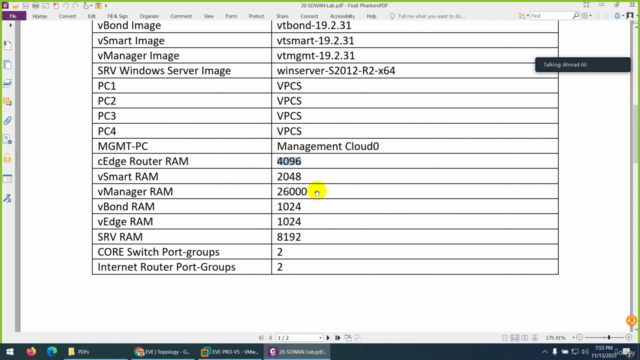Open the customize quick access toolbar dropdown
This screenshot has height=360, width=640.
coord(106,6)
